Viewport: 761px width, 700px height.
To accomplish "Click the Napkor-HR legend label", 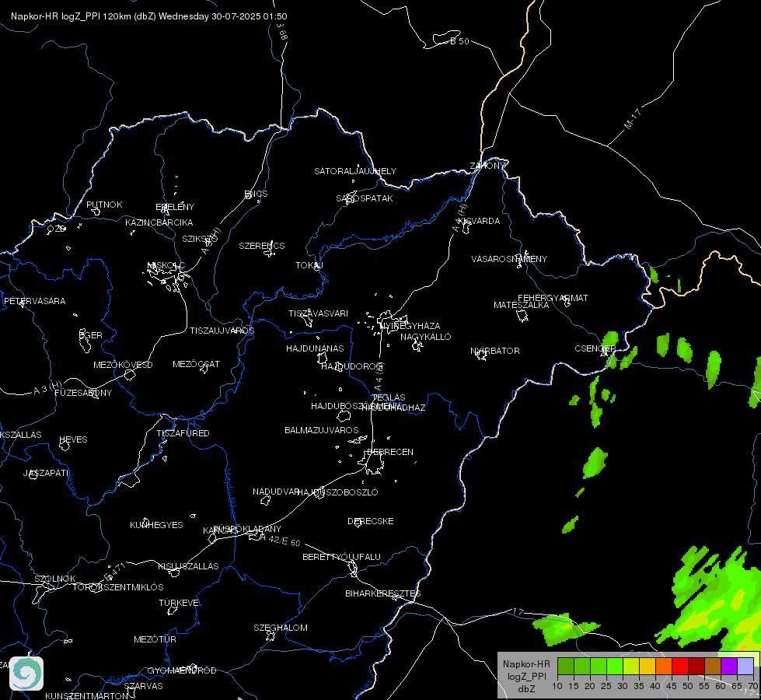I will (526, 664).
